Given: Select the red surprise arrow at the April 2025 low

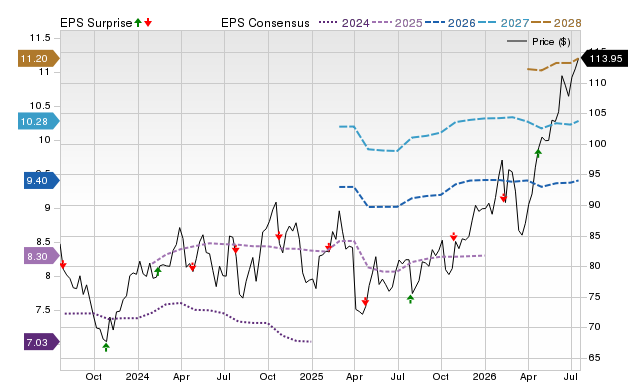Looking at the screenshot, I should tap(365, 302).
